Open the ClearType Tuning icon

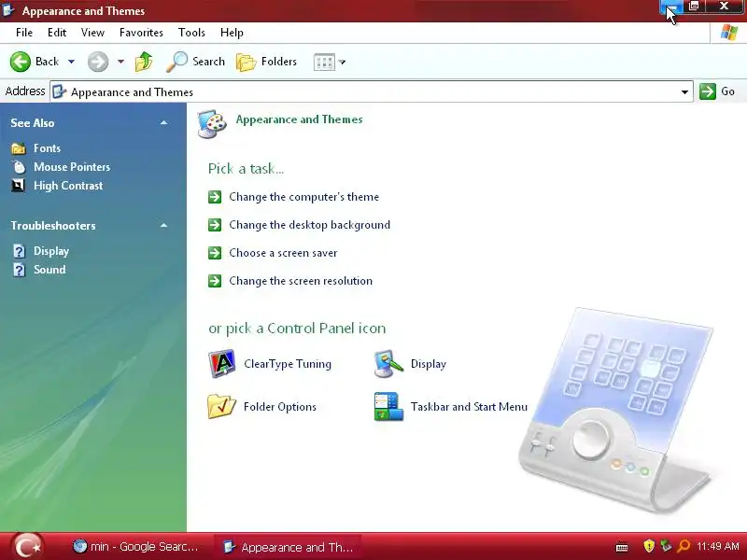pos(222,364)
